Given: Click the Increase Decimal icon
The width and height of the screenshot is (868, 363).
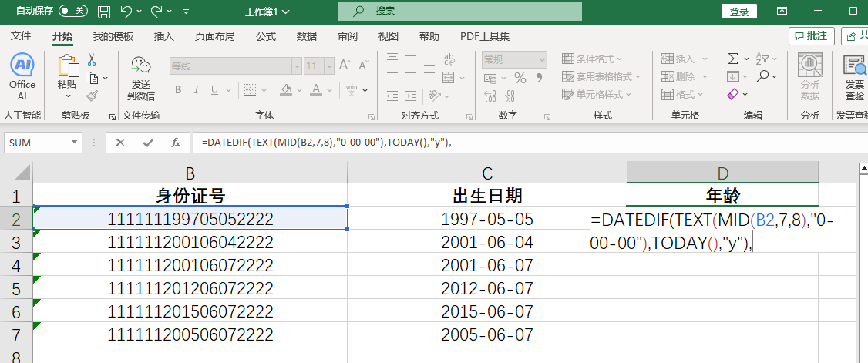Looking at the screenshot, I should click(490, 96).
